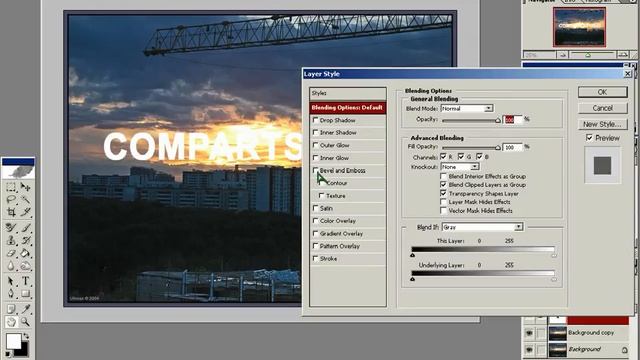
Task: Open the Blend If Gray dropdown
Action: pyautogui.click(x=518, y=227)
